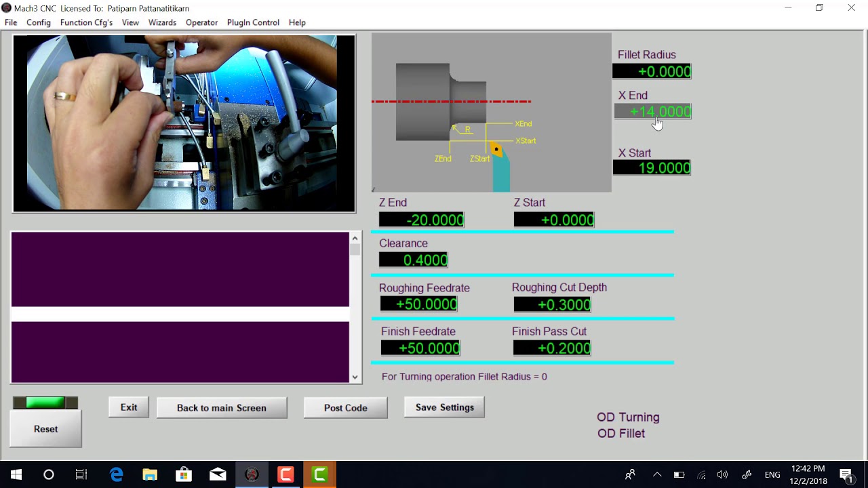Click the scroll down arrow of G-code panel
This screenshot has width=868, height=488.
pyautogui.click(x=355, y=377)
